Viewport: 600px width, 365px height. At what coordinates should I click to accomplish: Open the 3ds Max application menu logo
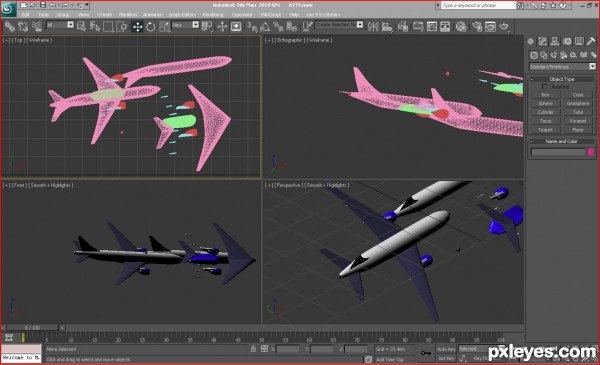pyautogui.click(x=8, y=8)
